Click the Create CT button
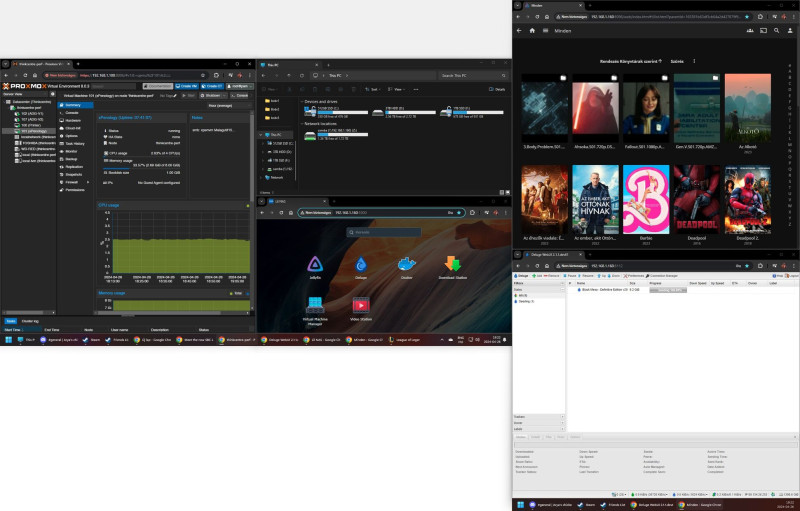The height and width of the screenshot is (511, 800). 212,86
